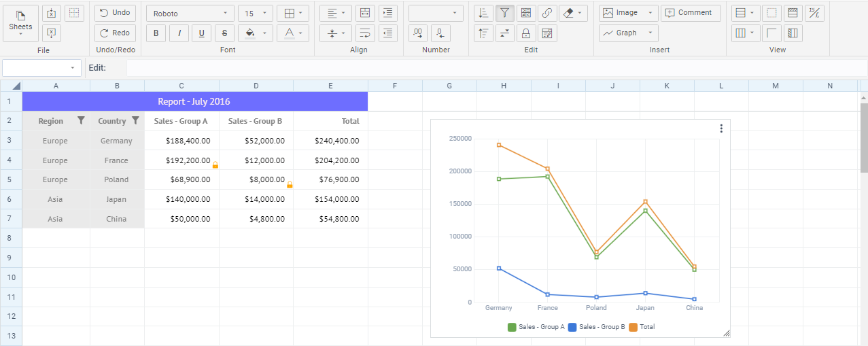Expand the font size 15 dropdown

tap(256, 14)
